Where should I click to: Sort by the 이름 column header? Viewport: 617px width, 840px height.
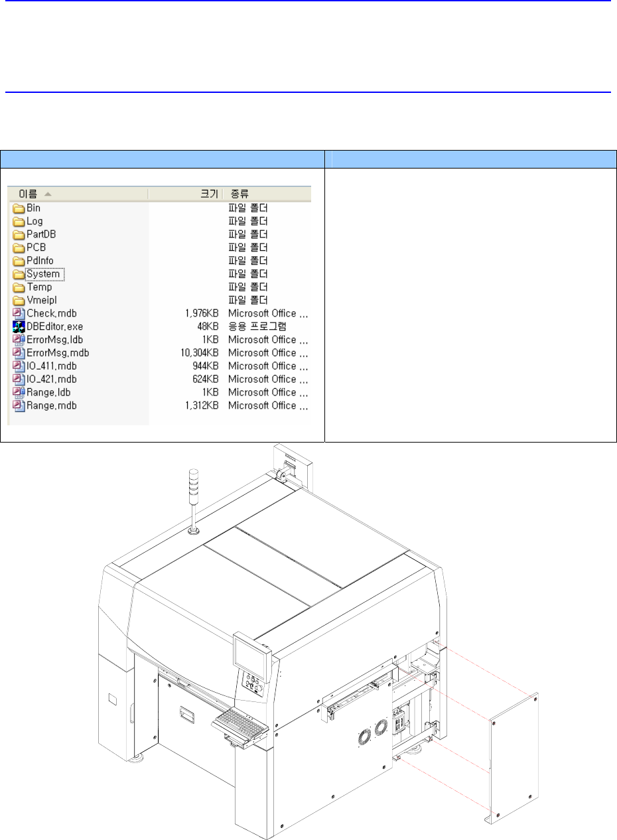[x=78, y=194]
